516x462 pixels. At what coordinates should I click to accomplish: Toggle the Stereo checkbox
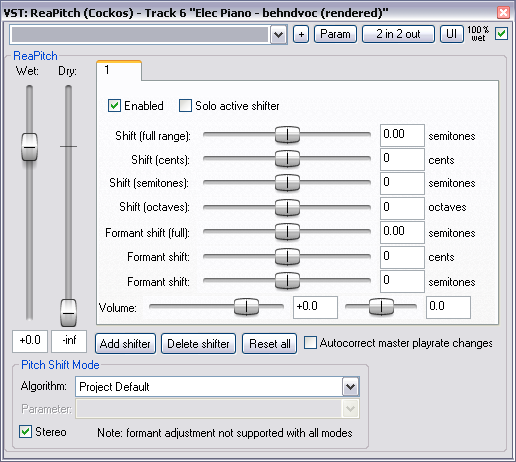click(25, 432)
